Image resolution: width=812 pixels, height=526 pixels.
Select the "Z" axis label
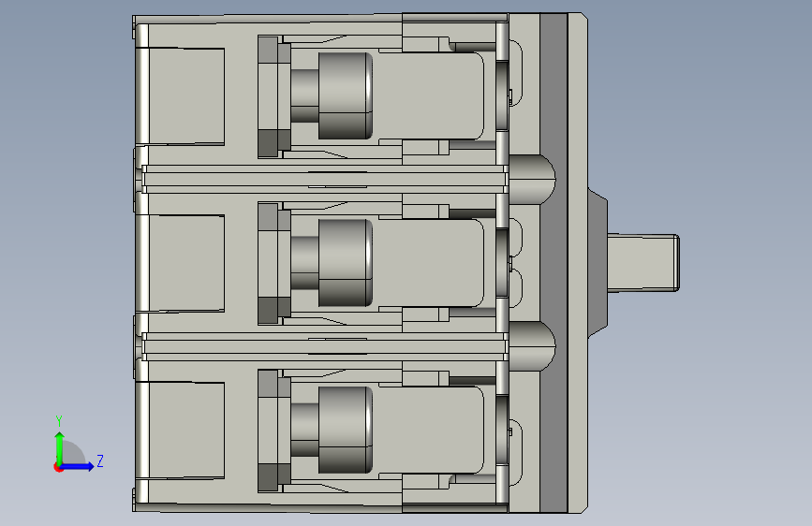[100, 460]
